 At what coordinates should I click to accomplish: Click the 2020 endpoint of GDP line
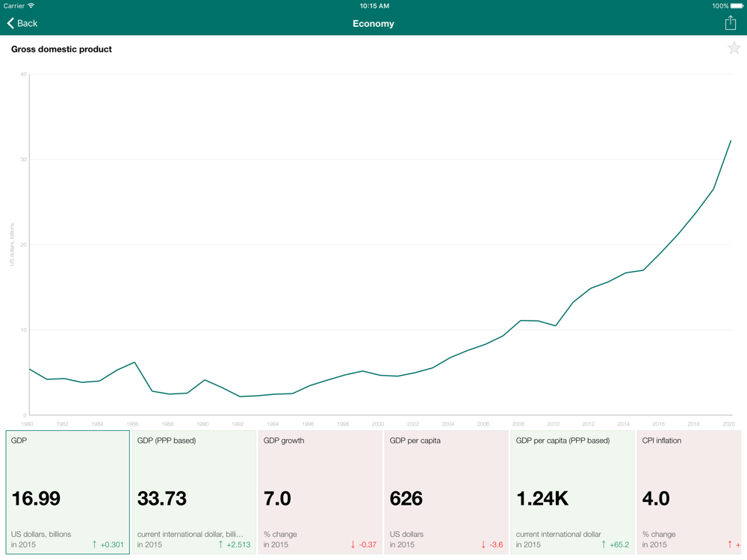[x=731, y=140]
